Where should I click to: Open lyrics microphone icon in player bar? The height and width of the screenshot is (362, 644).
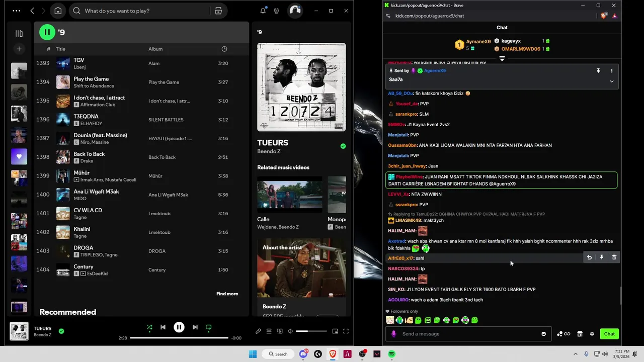click(258, 331)
